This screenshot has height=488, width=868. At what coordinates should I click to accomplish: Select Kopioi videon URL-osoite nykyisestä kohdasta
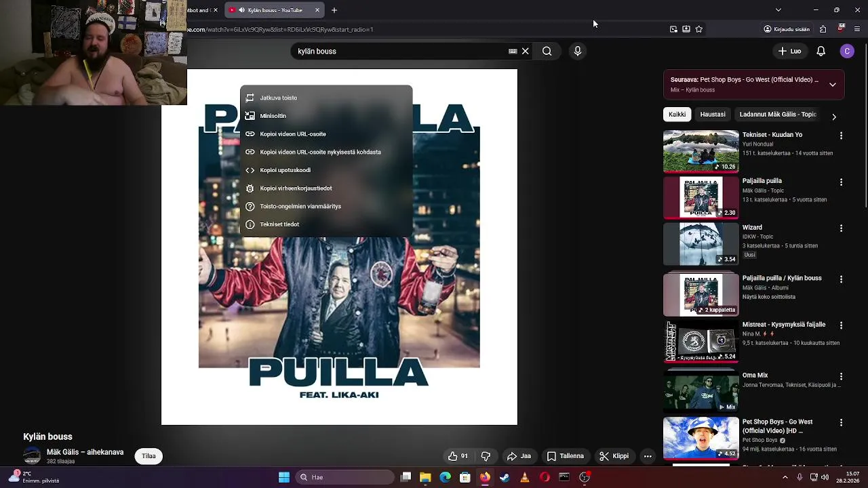pyautogui.click(x=326, y=152)
